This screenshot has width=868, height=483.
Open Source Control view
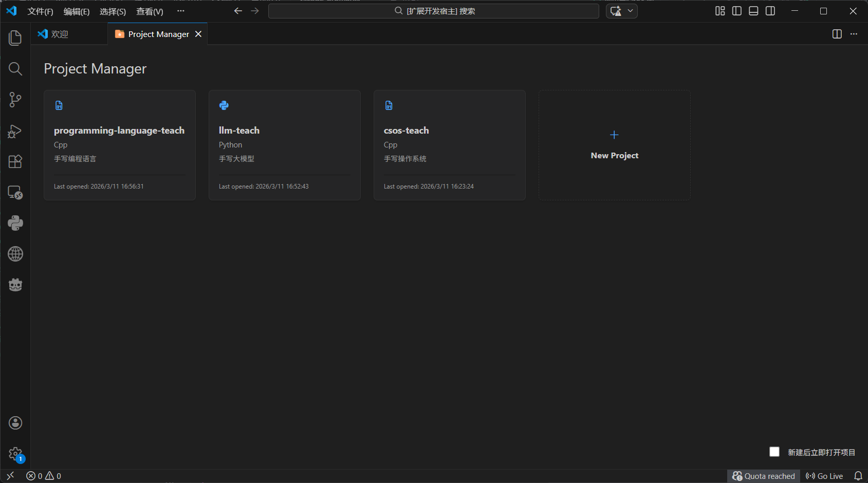coord(15,100)
